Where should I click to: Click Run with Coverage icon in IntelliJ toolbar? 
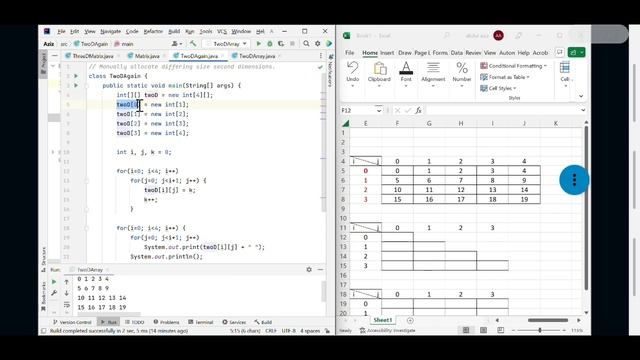pos(281,44)
